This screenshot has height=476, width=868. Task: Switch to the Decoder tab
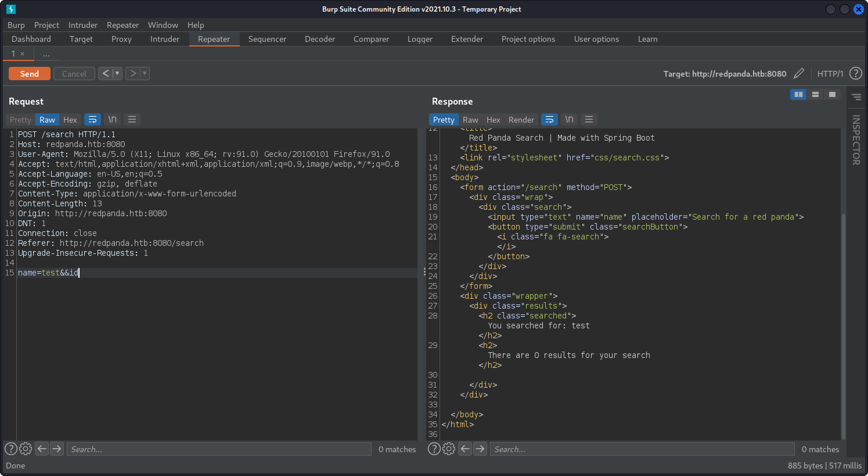[x=320, y=39]
